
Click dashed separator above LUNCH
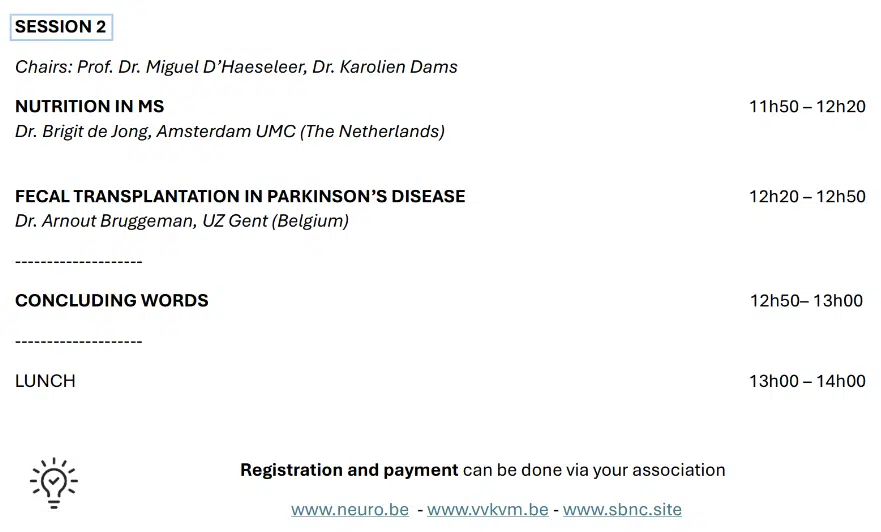79,342
